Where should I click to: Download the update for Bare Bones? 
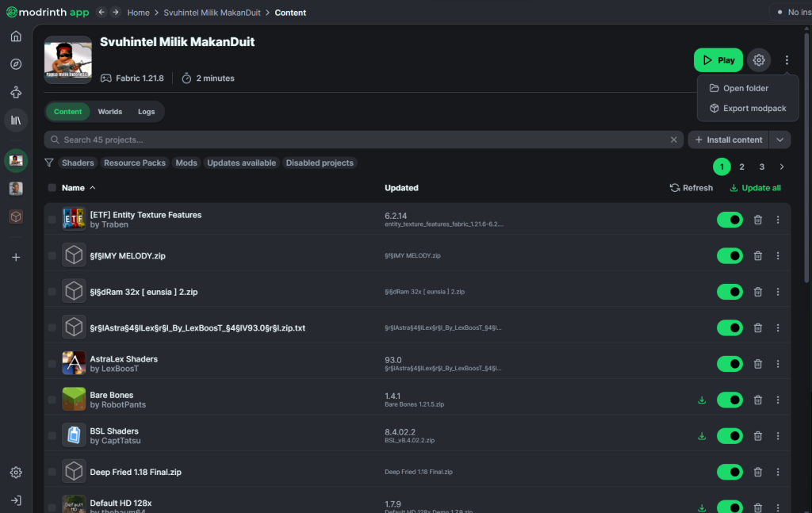pos(702,400)
